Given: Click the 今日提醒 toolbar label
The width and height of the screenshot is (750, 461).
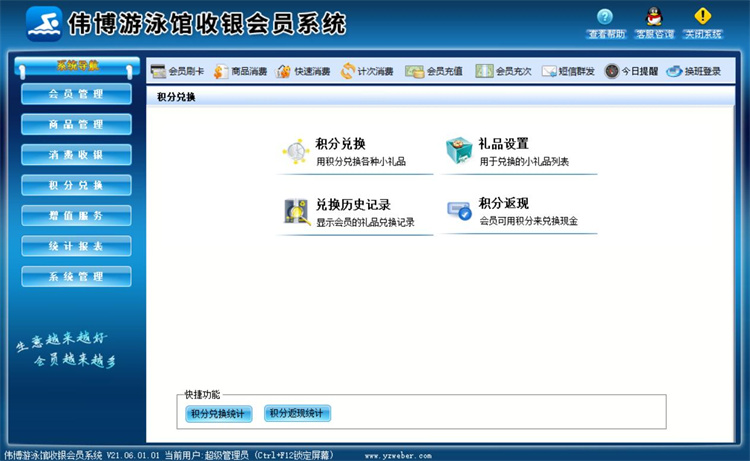Looking at the screenshot, I should [x=640, y=71].
